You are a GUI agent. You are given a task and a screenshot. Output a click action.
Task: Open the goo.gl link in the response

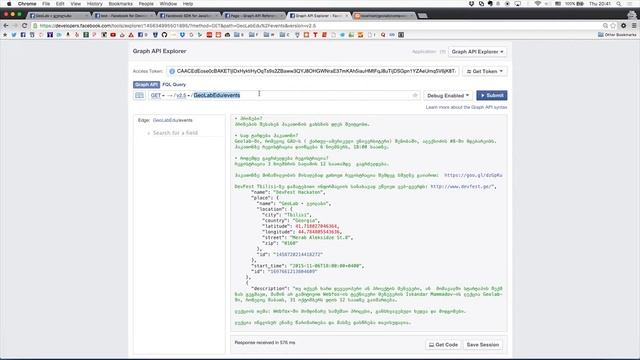click(473, 175)
